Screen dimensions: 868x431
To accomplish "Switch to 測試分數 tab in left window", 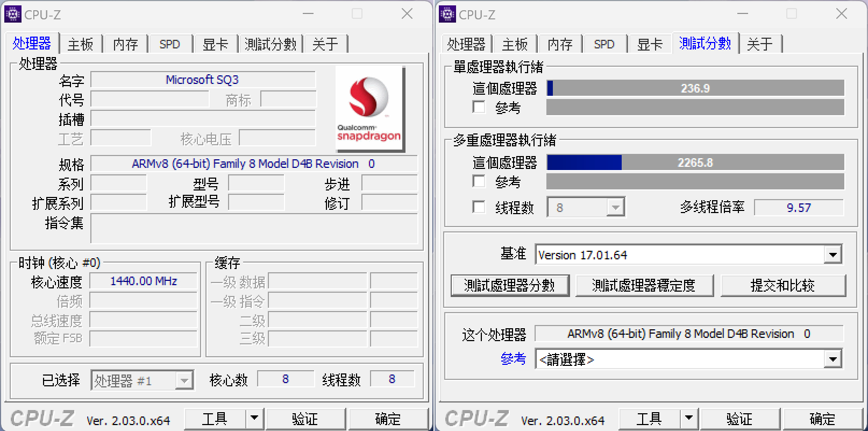I will coord(271,44).
